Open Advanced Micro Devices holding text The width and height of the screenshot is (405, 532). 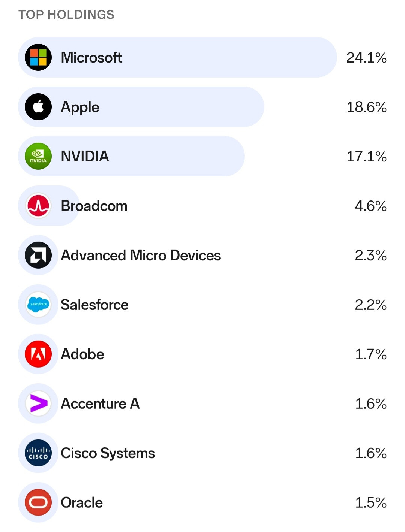click(x=141, y=256)
